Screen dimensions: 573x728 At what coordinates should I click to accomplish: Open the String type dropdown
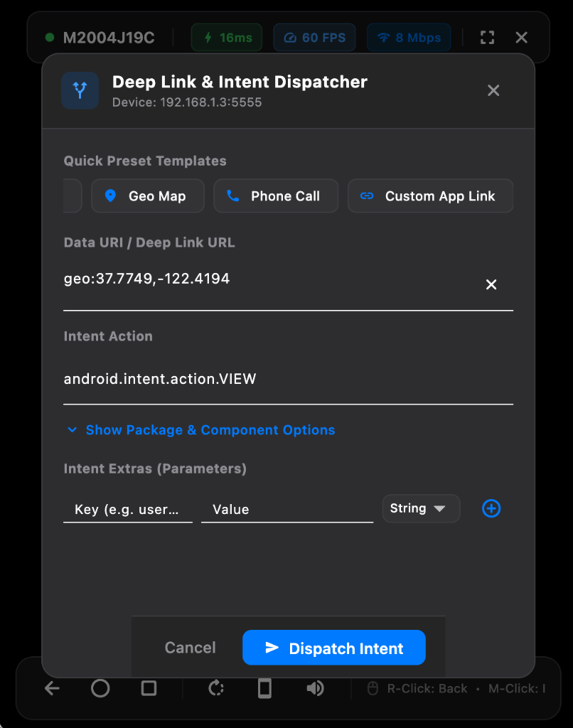pos(421,508)
